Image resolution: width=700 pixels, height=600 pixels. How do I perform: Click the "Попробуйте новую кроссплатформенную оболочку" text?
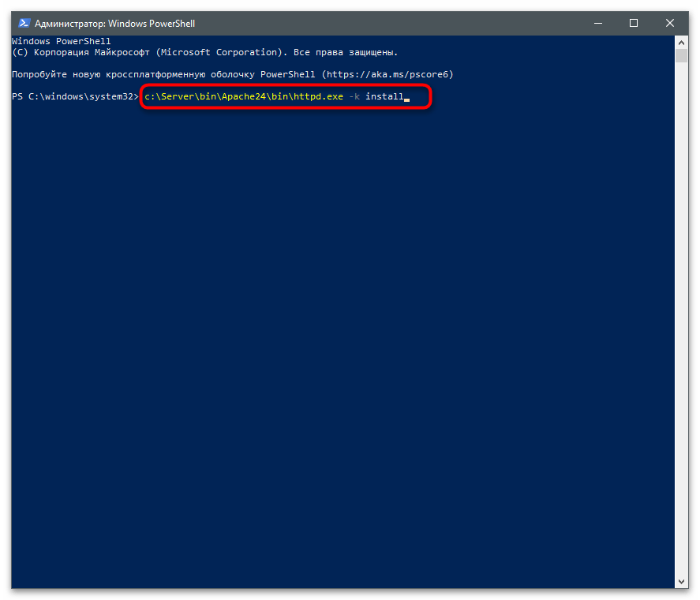142,74
